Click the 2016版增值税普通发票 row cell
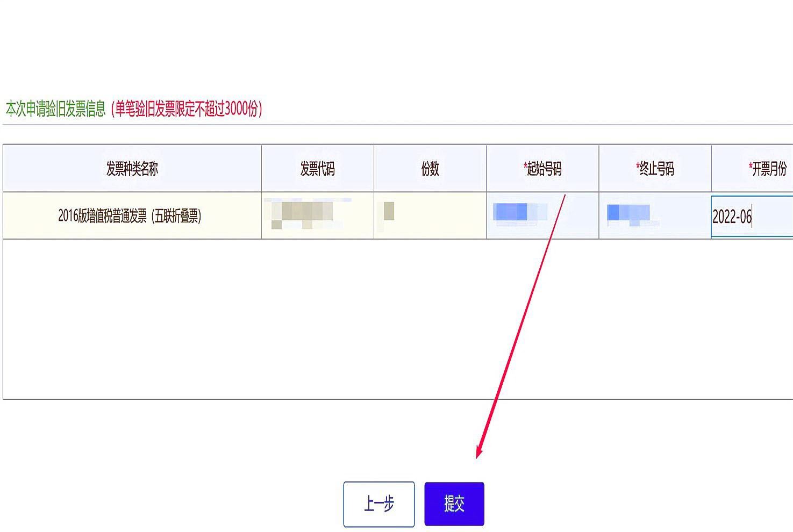Image resolution: width=793 pixels, height=532 pixels. pyautogui.click(x=132, y=215)
